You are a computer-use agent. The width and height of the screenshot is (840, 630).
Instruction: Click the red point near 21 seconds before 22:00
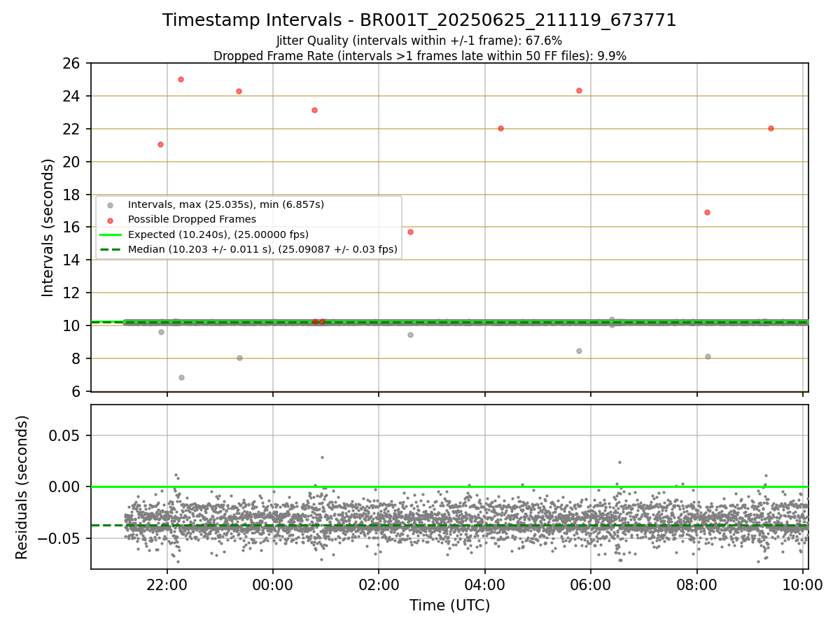pyautogui.click(x=160, y=144)
